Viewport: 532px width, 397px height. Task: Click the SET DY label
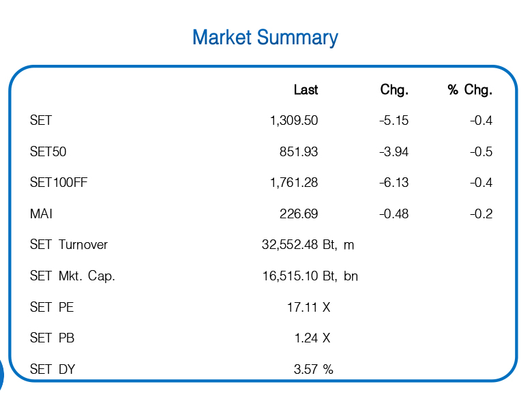coord(53,370)
